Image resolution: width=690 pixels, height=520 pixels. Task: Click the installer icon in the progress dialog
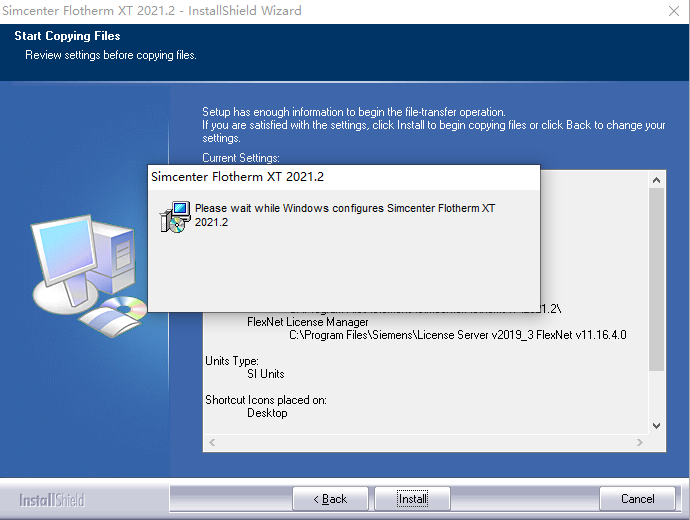[175, 217]
